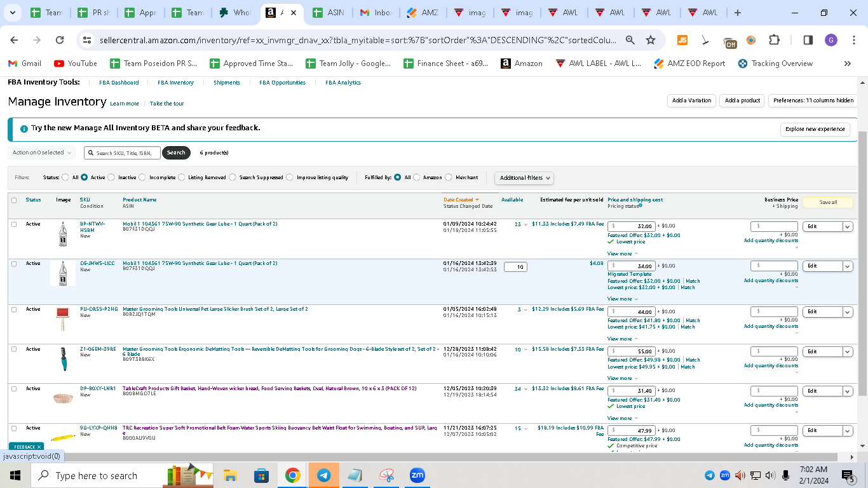Open the FBA Analytics tab
Viewport: 868px width, 488px height.
coord(343,83)
